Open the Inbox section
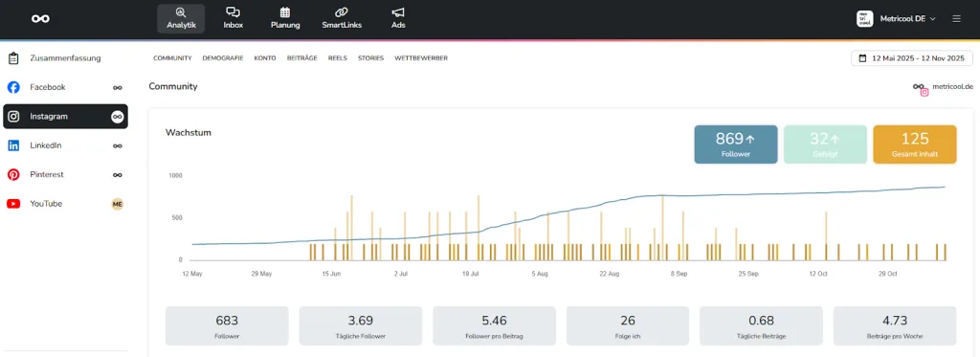980x357 pixels. tap(234, 19)
